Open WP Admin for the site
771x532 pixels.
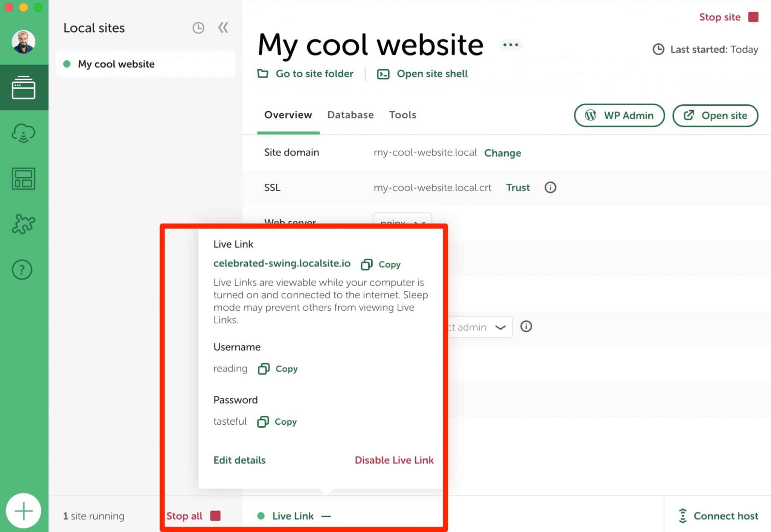(x=619, y=116)
